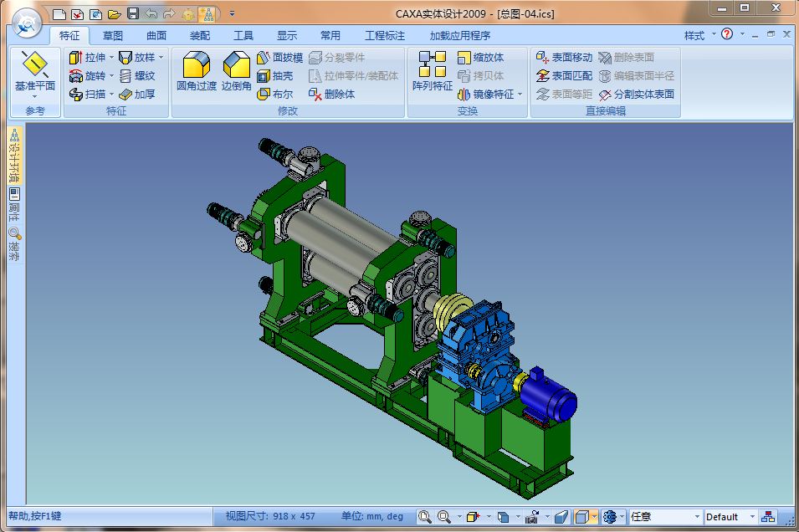Click the zoom-to-fit magnifier icon in status bar
This screenshot has width=799, height=532.
[424, 517]
